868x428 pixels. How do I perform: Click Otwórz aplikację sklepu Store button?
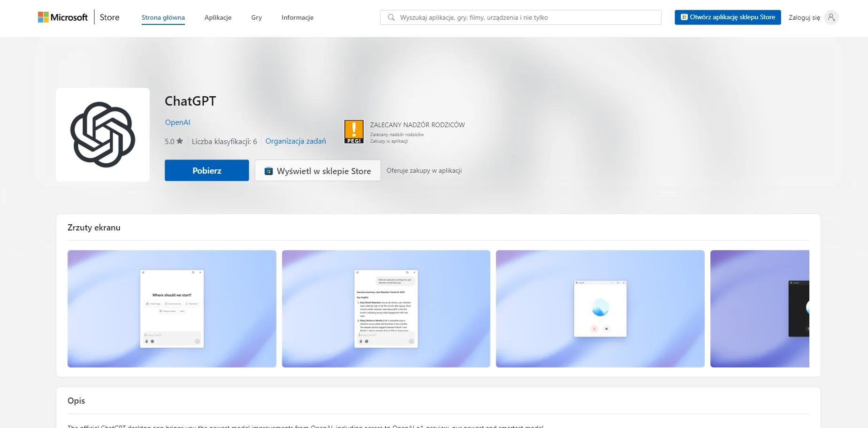(728, 17)
